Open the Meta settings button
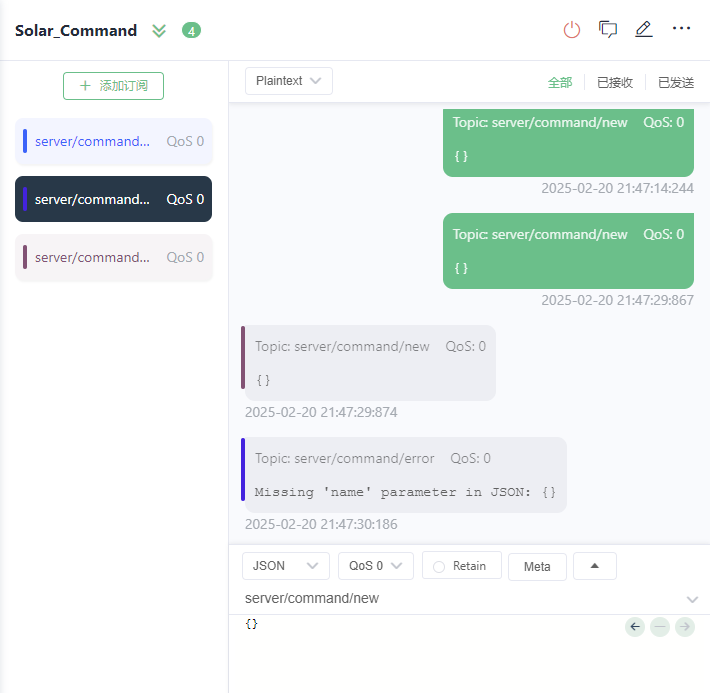 coord(537,566)
